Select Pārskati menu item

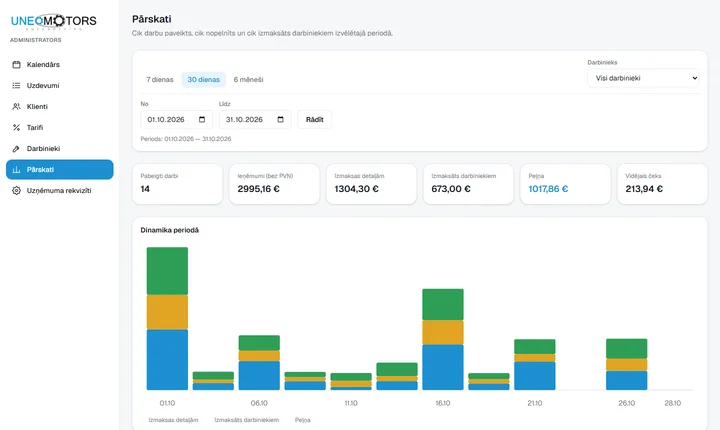coord(60,170)
